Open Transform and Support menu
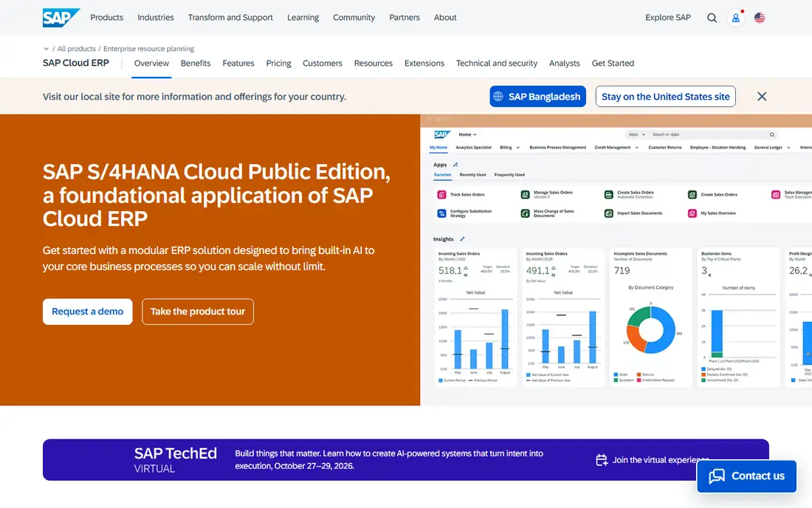The height and width of the screenshot is (508, 812). coord(230,18)
